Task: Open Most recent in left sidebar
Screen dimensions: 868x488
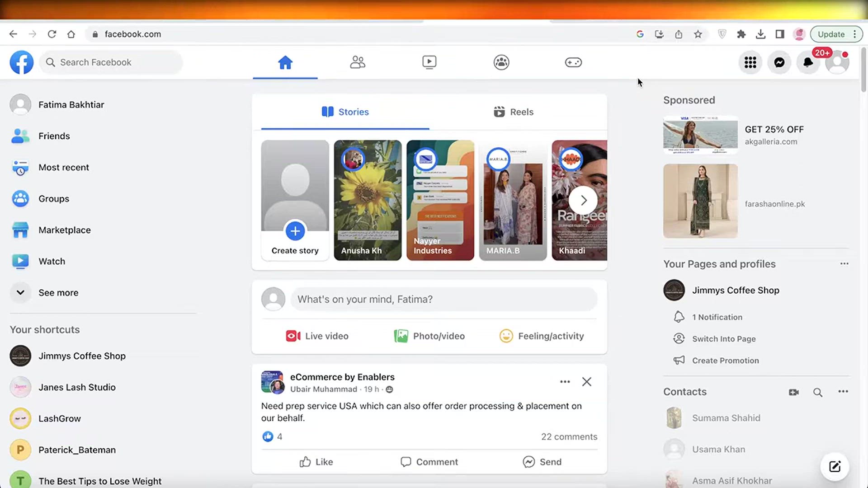Action: (x=103, y=167)
